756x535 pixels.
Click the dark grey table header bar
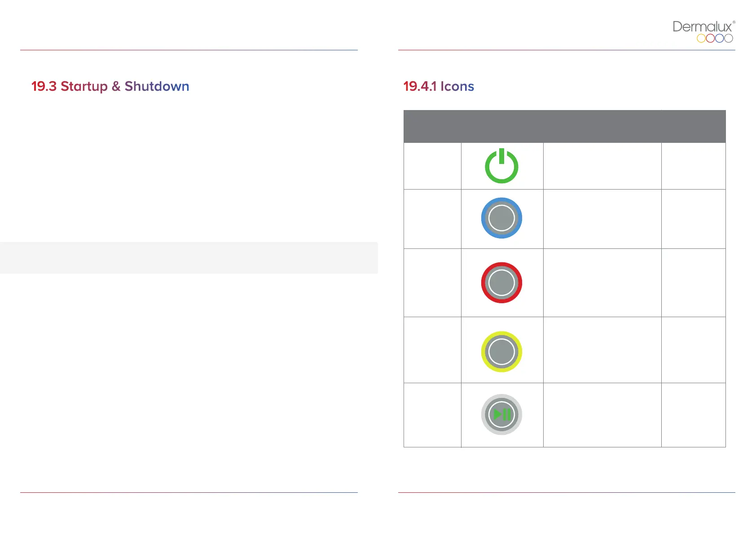[x=564, y=126]
